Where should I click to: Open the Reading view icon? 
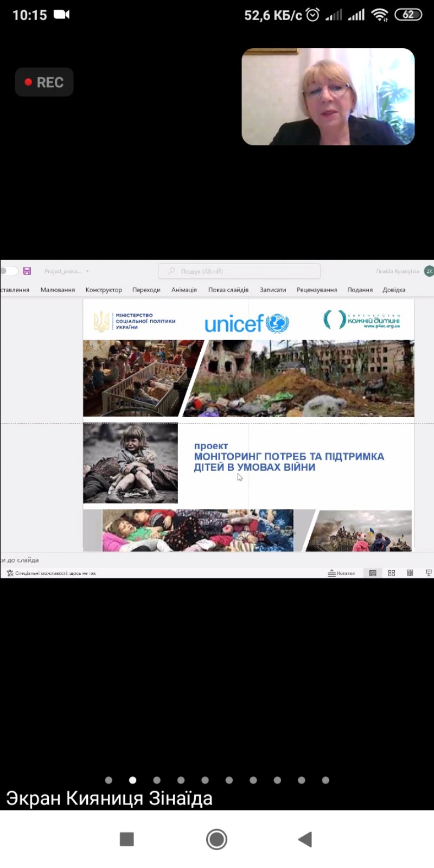coord(410,573)
